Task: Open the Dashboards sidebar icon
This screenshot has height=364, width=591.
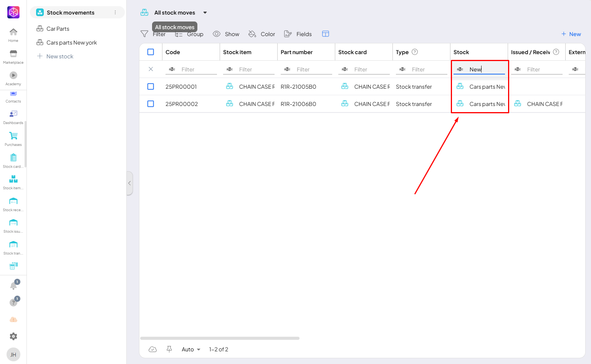Action: pos(13,114)
